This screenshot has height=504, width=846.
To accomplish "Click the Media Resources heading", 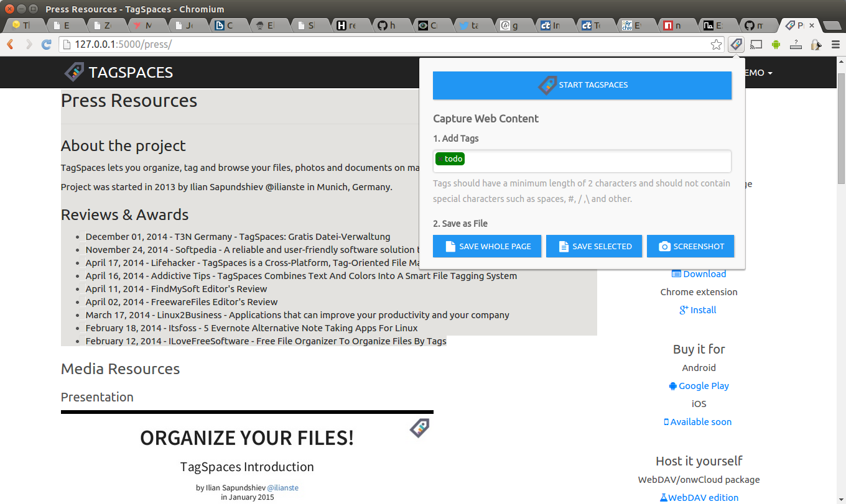I will click(x=120, y=369).
